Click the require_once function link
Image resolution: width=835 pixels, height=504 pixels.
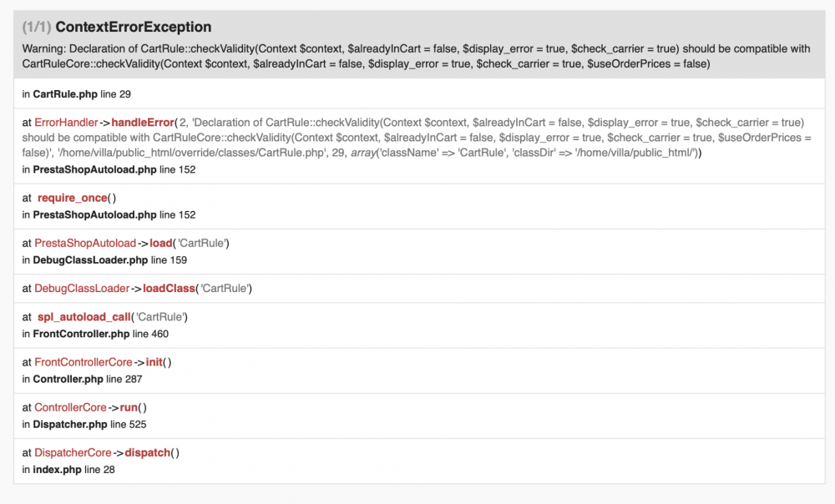point(73,198)
